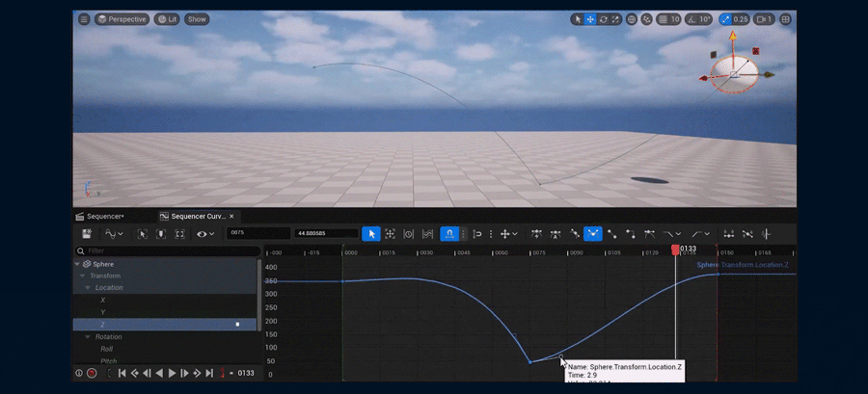Collapse the Location tree node
Screen dimensions: 868x394
click(x=88, y=288)
